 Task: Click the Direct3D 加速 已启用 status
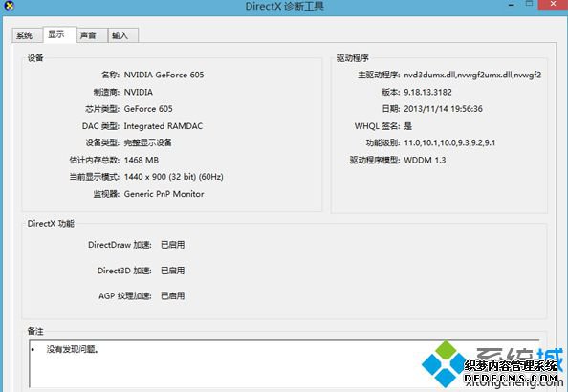click(x=173, y=271)
